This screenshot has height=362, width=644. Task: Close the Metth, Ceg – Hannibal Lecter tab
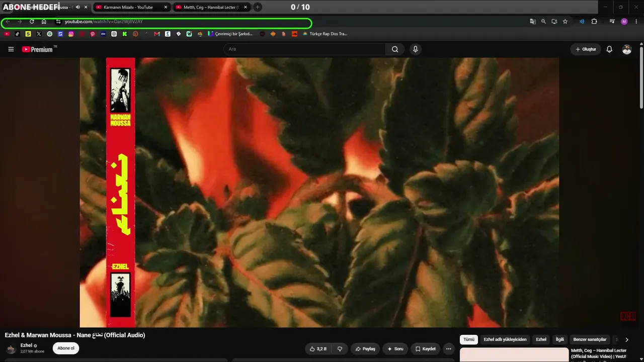click(245, 7)
